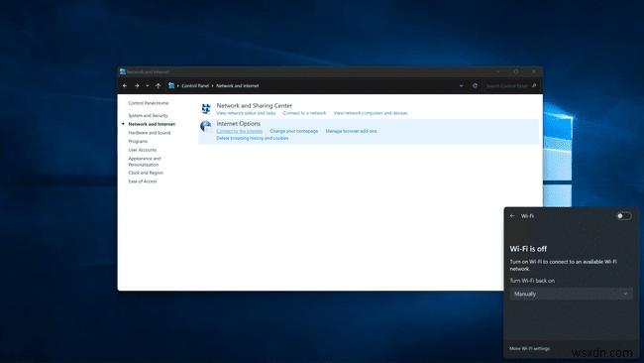Click the search magnifier icon
This screenshot has height=363, width=644.
tap(534, 86)
